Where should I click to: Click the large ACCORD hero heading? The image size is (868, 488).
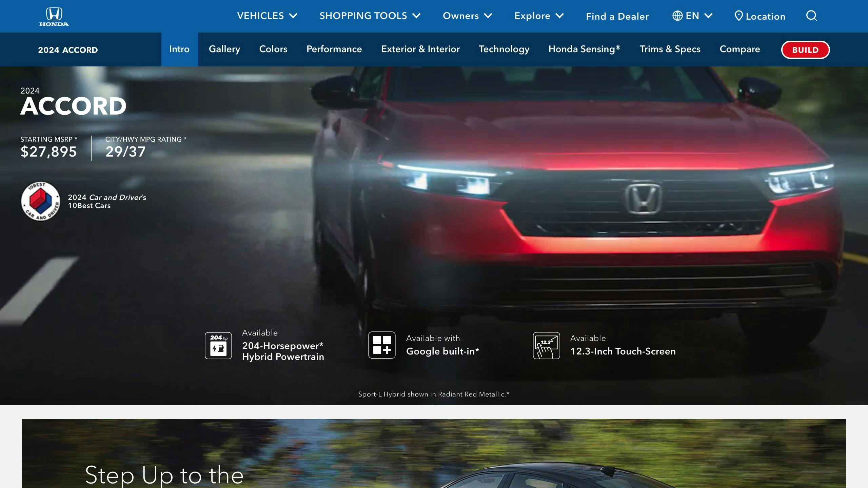pos(73,106)
